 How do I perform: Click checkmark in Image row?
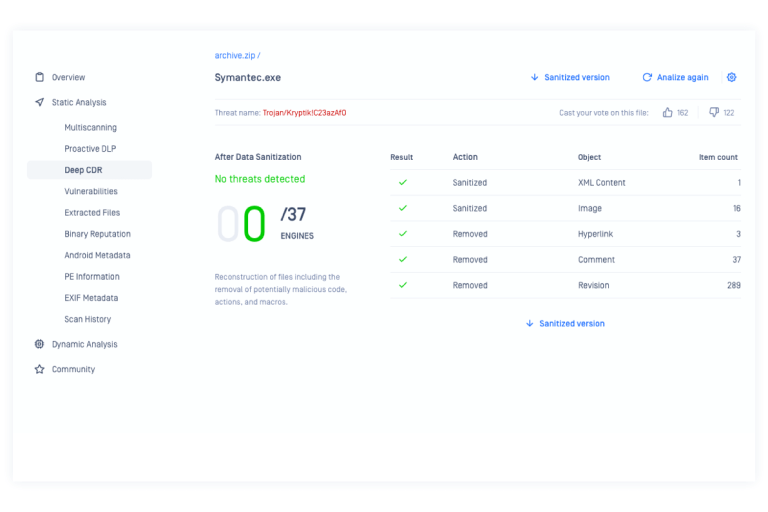[x=403, y=208]
